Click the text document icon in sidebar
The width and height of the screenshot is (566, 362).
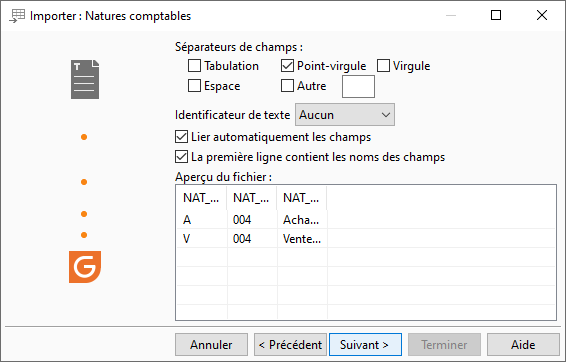[x=85, y=79]
